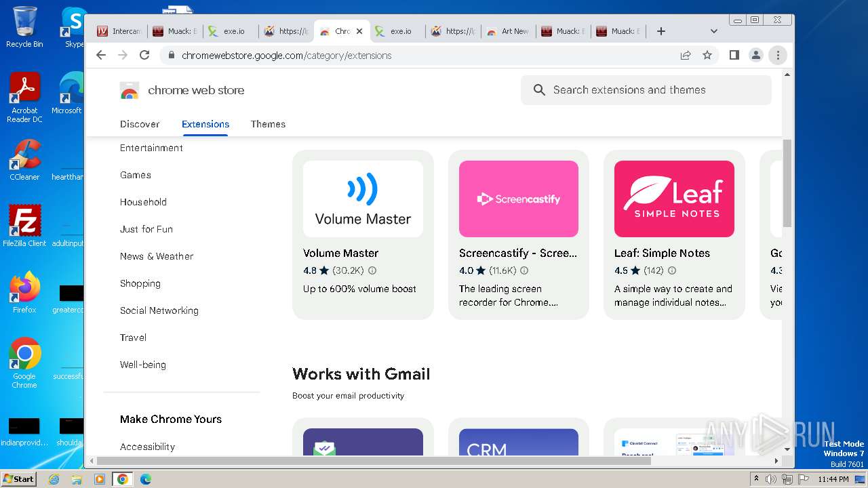This screenshot has height=488, width=868.
Task: Open the CRM extension card thumbnail
Action: [519, 442]
